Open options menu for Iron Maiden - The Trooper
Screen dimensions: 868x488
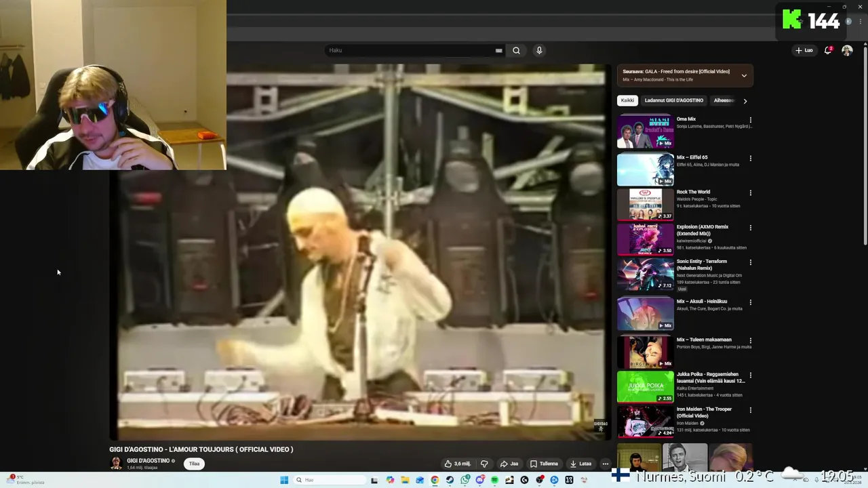coord(750,410)
